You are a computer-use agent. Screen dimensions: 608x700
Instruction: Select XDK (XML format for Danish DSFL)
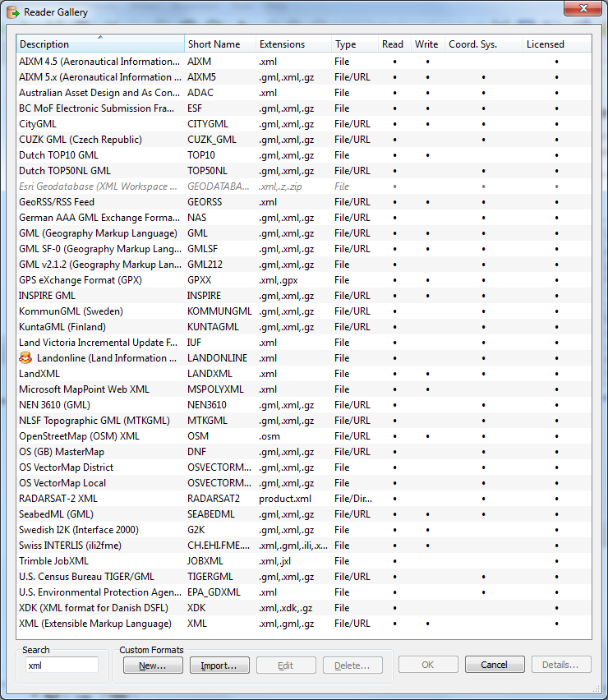(x=303, y=608)
